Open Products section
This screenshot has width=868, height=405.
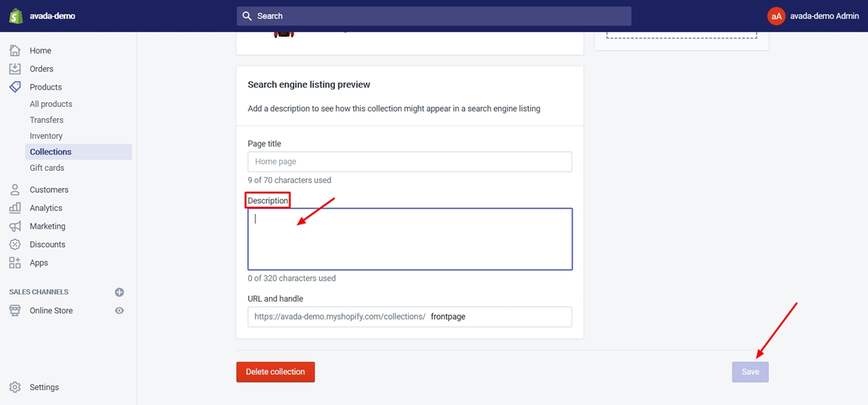click(x=46, y=87)
